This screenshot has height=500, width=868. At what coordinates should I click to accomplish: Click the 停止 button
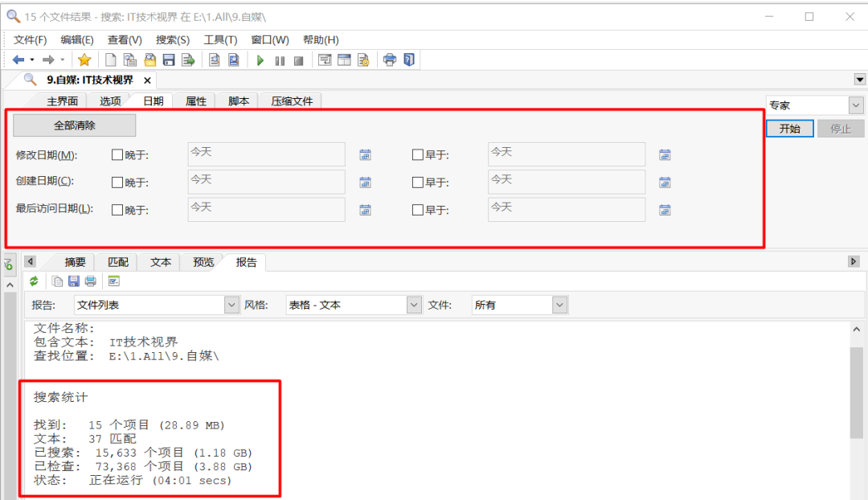point(841,129)
